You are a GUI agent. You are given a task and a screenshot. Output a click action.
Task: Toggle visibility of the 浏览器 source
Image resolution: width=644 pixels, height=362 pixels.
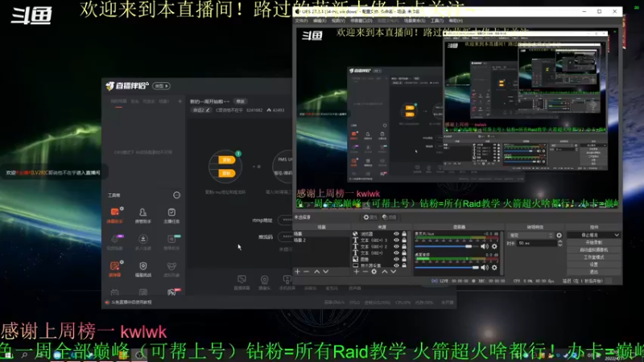(x=396, y=234)
